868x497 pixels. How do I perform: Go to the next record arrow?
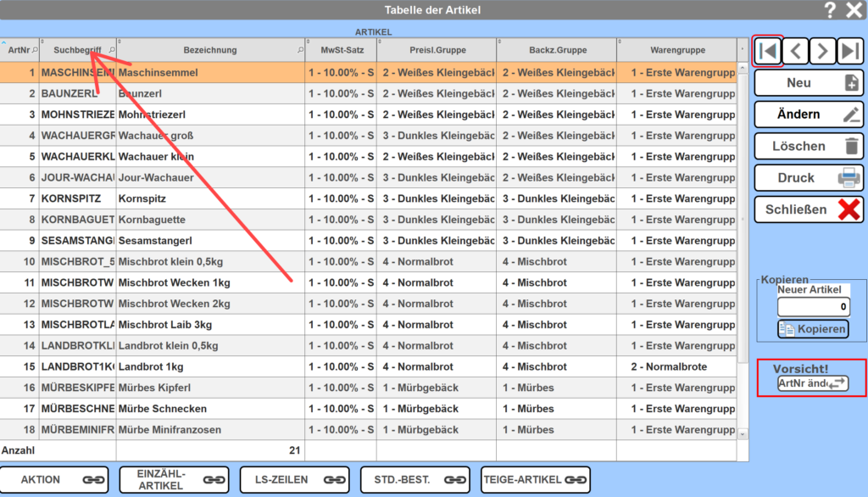pos(822,51)
